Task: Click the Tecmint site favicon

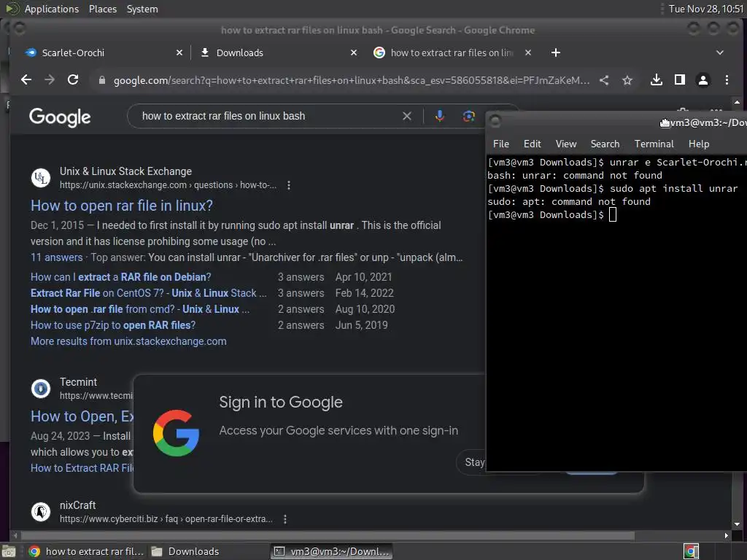Action: point(41,389)
